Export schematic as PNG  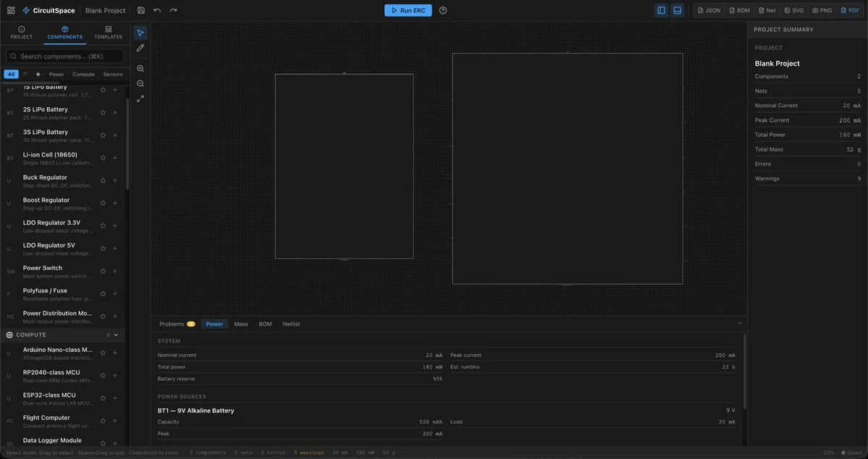pyautogui.click(x=822, y=10)
